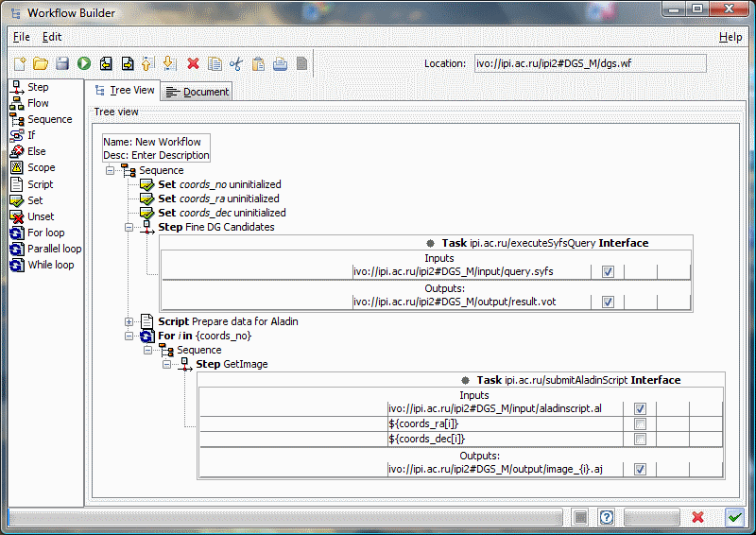Run workflow with green play icon
Viewport: 756px width, 535px height.
tap(84, 63)
